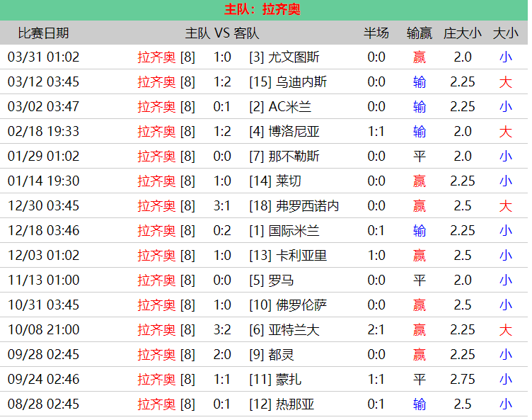This screenshot has width=532, height=420.
Task: Click the 主队：拉齐奥 title bar
Action: coord(262,10)
